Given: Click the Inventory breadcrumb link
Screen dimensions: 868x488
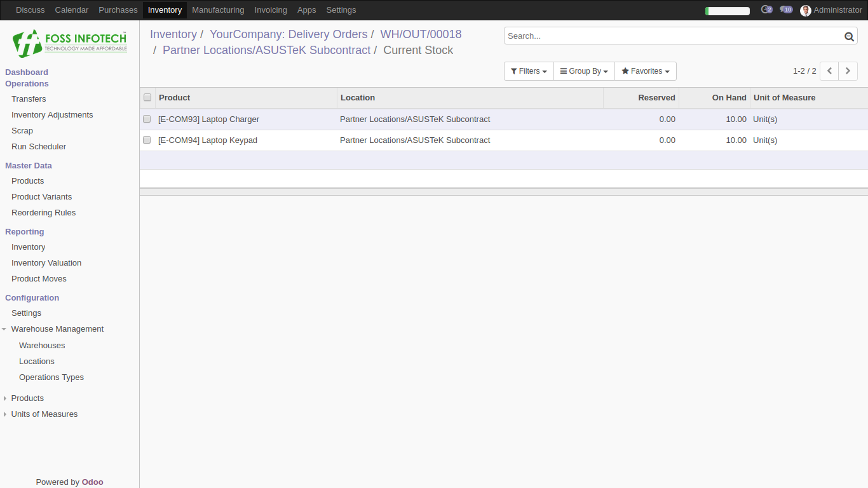Looking at the screenshot, I should point(173,34).
